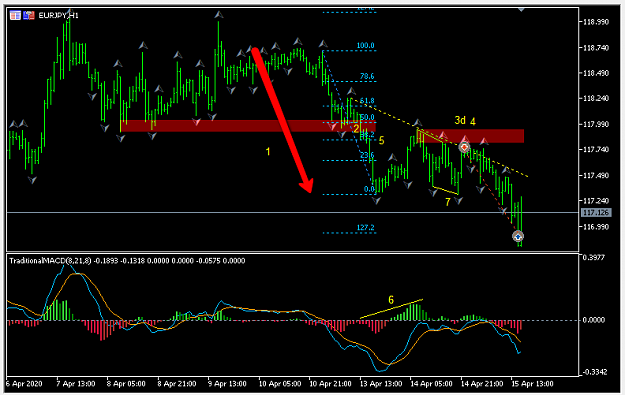Click the 8 Apr 05:00 time label
The height and width of the screenshot is (395, 625).
pyautogui.click(x=126, y=384)
